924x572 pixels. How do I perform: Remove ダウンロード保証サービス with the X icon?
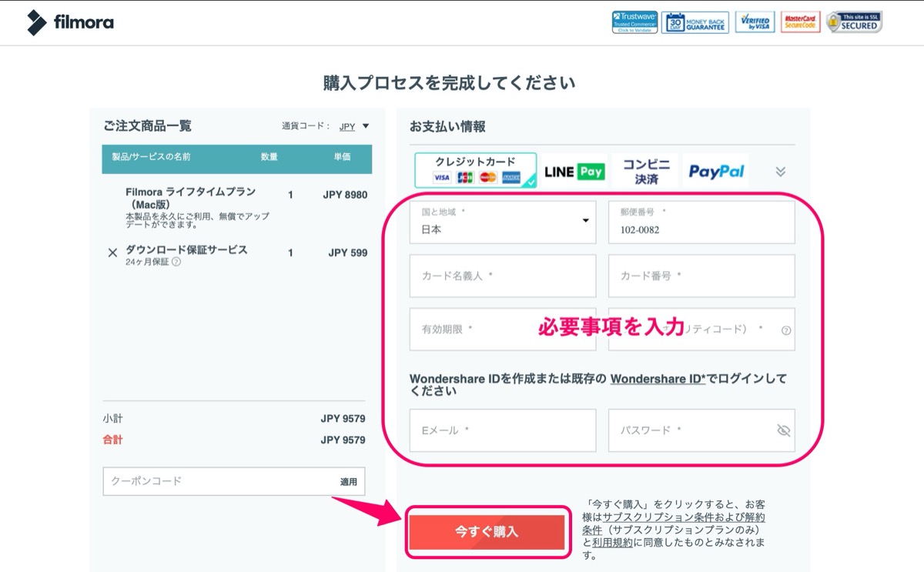click(x=112, y=253)
